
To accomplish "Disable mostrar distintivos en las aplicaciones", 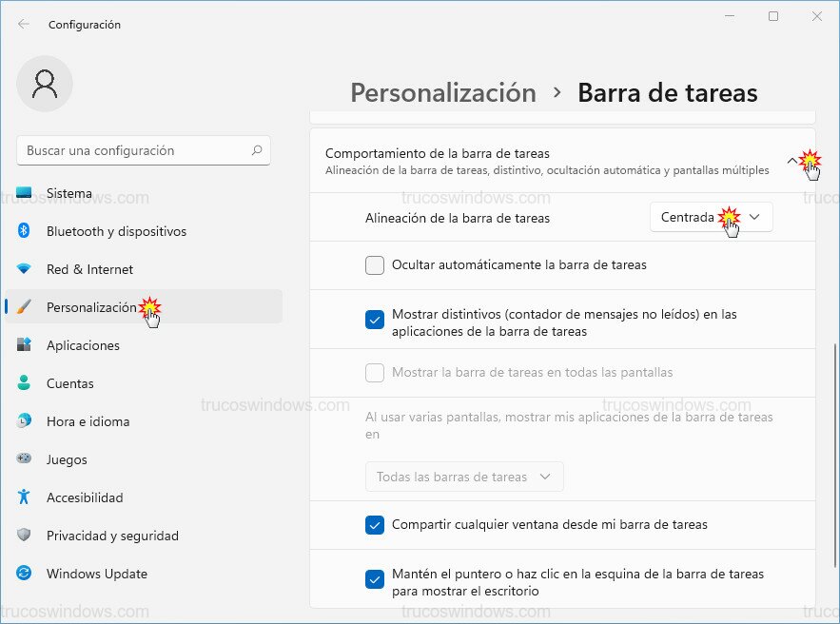I will 375,320.
